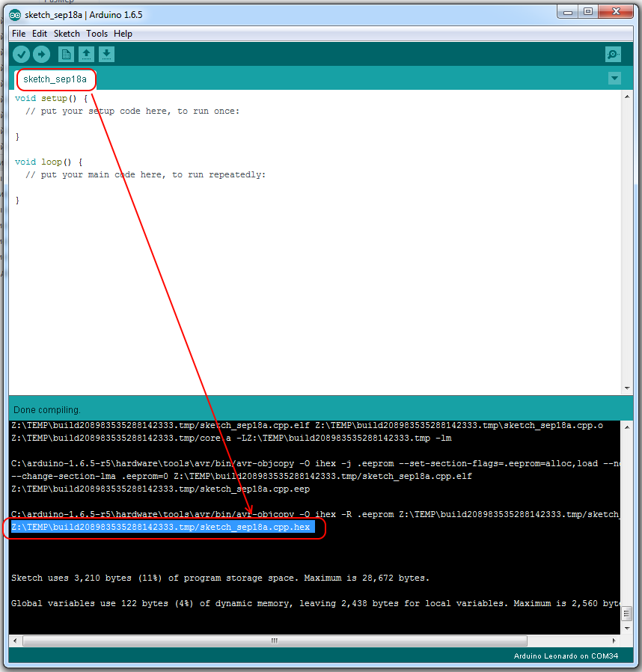Viewport: 642px width, 672px height.
Task: Click the horizontal scrollbar left arrow
Action: pyautogui.click(x=16, y=641)
